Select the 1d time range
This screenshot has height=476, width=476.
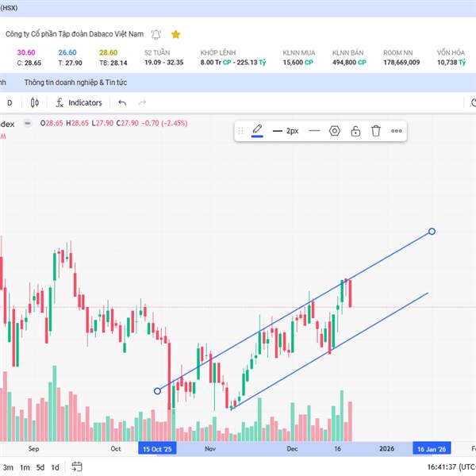(55, 467)
